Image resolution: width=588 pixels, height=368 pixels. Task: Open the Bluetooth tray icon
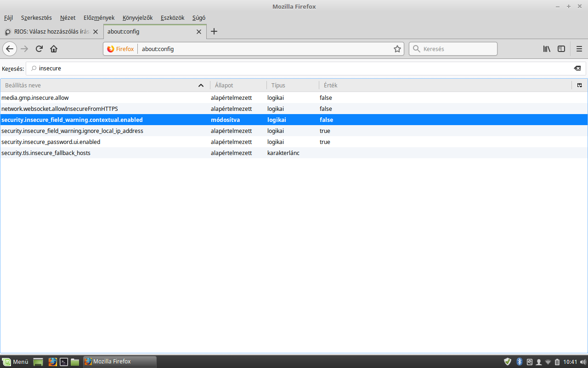tap(520, 362)
